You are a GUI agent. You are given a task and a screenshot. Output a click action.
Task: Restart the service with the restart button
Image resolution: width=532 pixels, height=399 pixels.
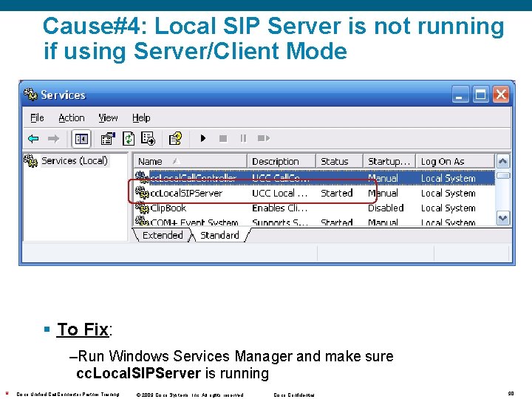point(264,138)
